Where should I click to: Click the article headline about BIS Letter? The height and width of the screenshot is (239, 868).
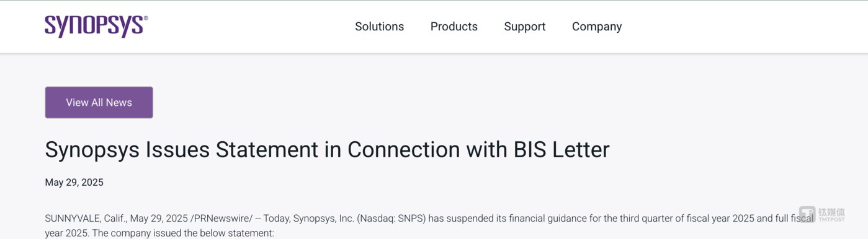327,150
